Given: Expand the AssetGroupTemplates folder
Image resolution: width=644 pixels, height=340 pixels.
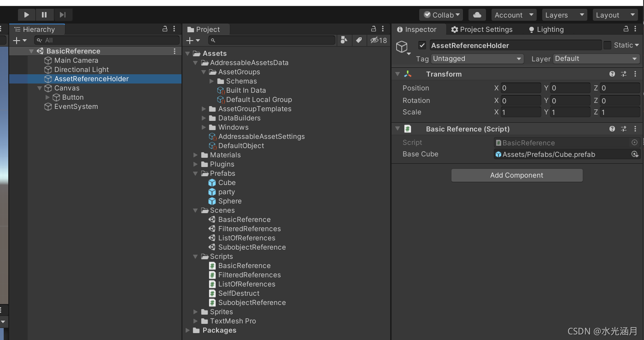Looking at the screenshot, I should tap(204, 109).
